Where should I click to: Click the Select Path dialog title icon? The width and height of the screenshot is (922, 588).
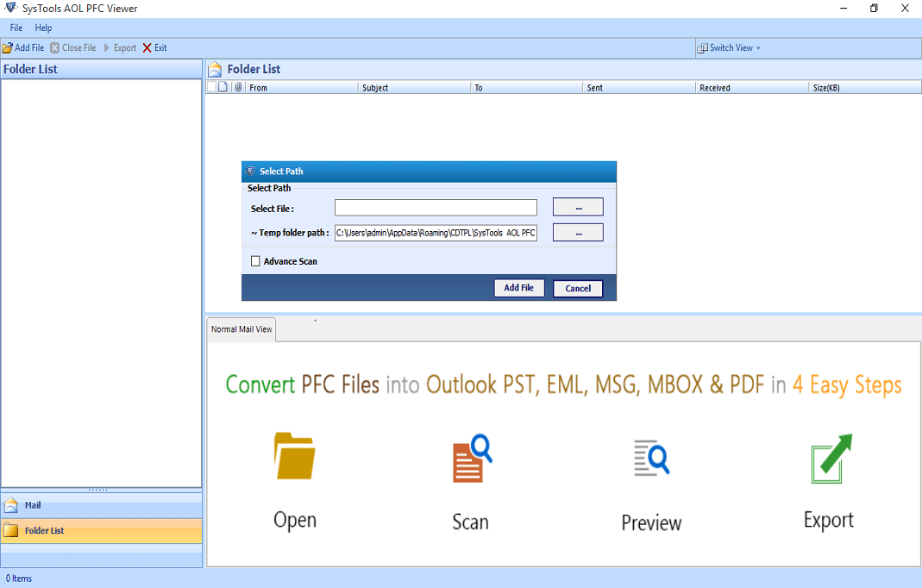pos(250,171)
